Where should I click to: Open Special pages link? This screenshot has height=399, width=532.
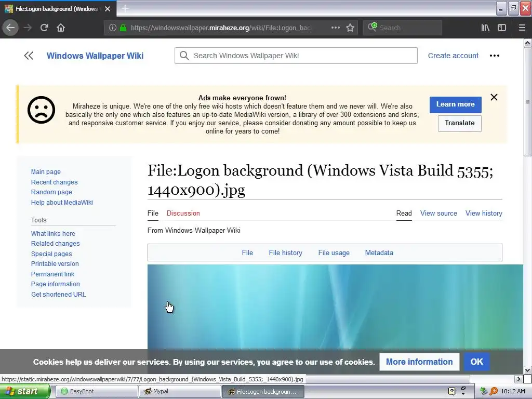tap(51, 254)
